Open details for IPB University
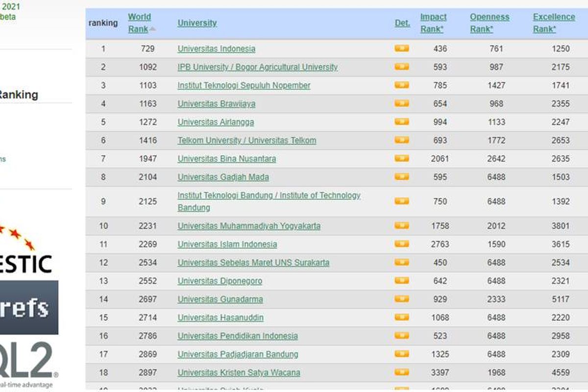This screenshot has width=588, height=392. pyautogui.click(x=401, y=67)
